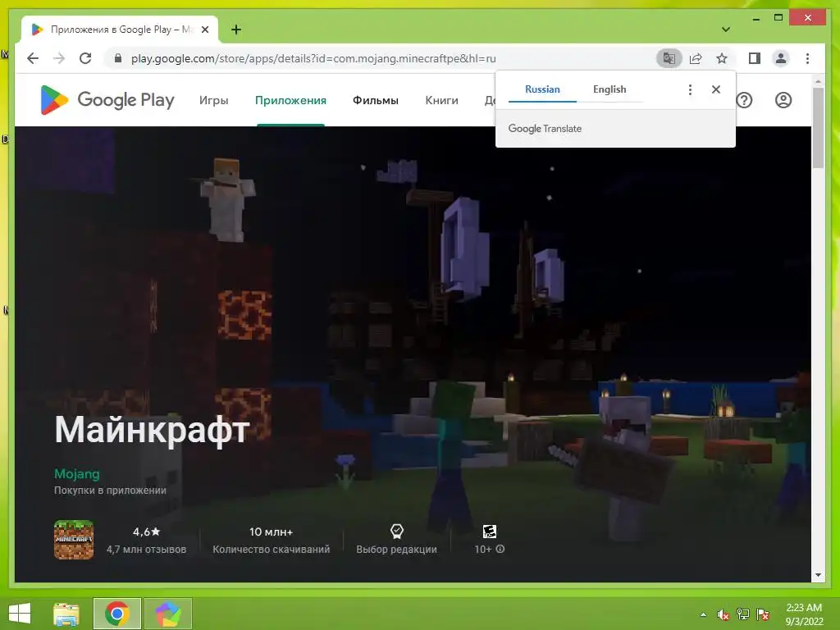This screenshot has width=840, height=630.
Task: Share this page via share icon
Action: click(x=696, y=58)
